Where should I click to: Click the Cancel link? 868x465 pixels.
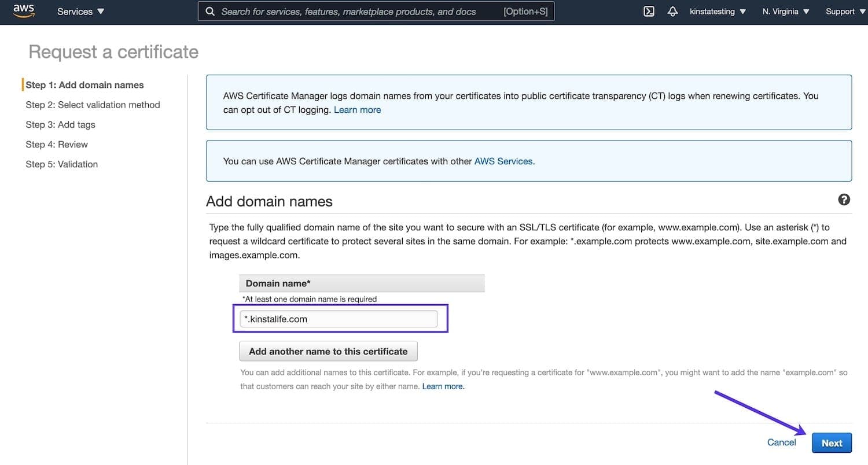781,442
